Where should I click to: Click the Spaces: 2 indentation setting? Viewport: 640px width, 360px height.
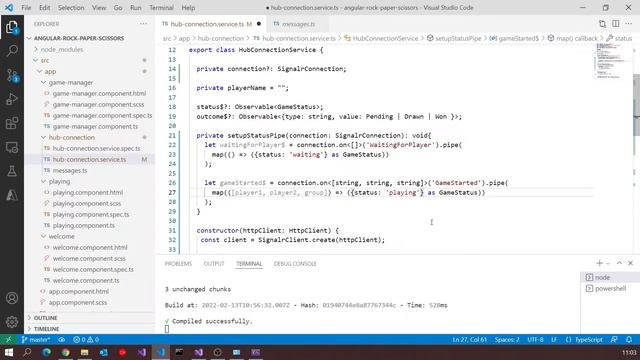pos(507,339)
